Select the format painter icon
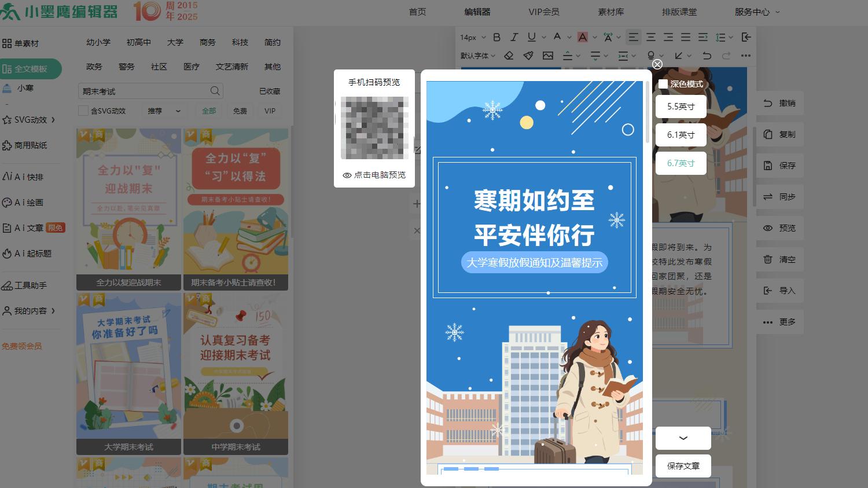 tap(528, 56)
